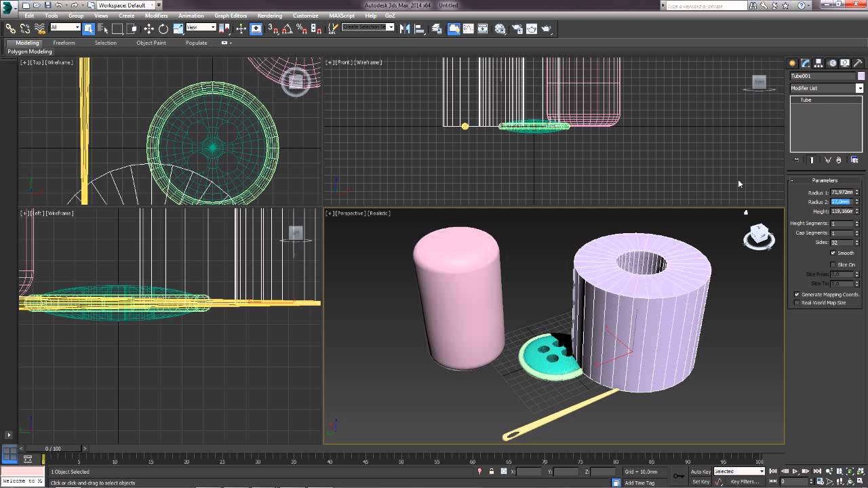Open the Selected key filter dropdown
Image resolution: width=868 pixels, height=488 pixels.
coord(739,471)
